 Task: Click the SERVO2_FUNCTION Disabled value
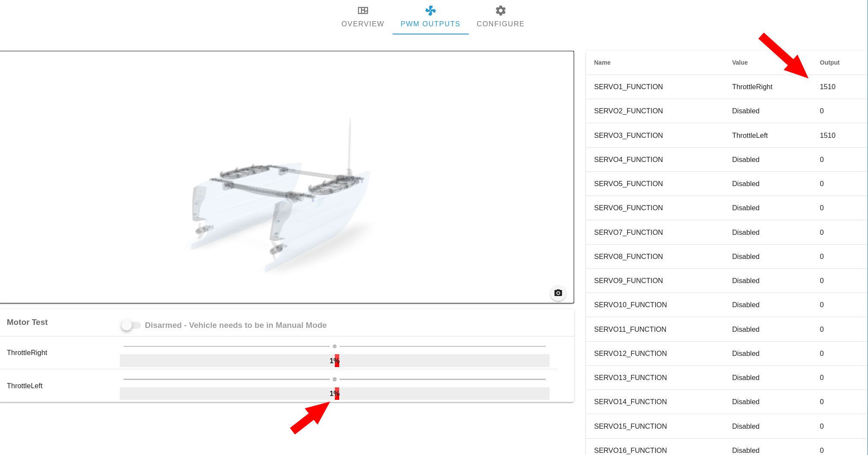pos(746,111)
